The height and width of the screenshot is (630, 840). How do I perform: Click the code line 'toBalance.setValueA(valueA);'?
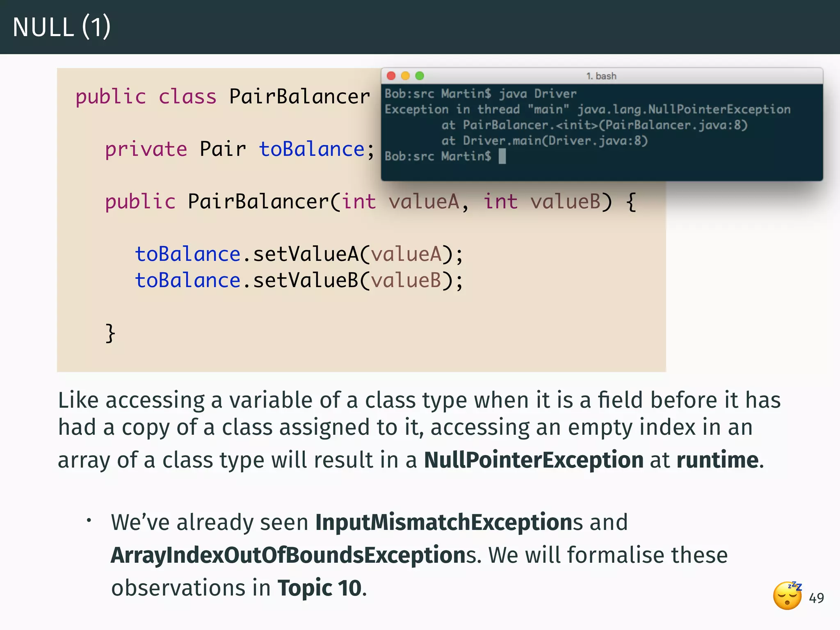click(299, 254)
